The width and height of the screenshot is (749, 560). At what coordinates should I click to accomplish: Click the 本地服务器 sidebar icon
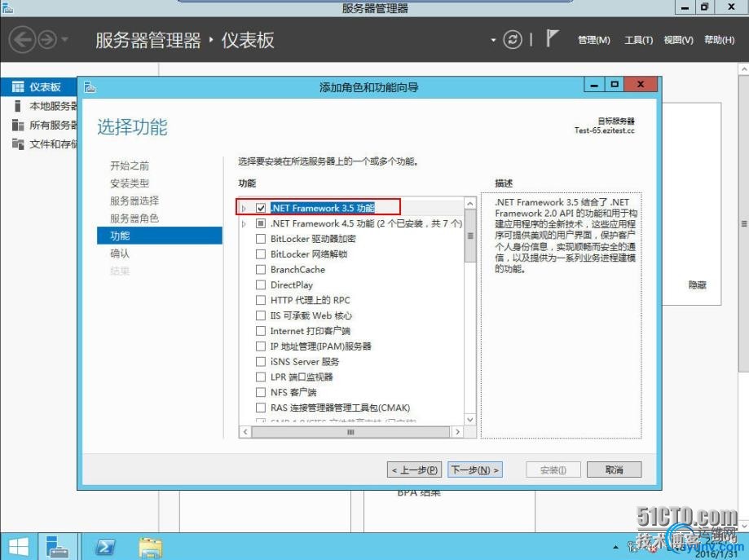(18, 106)
